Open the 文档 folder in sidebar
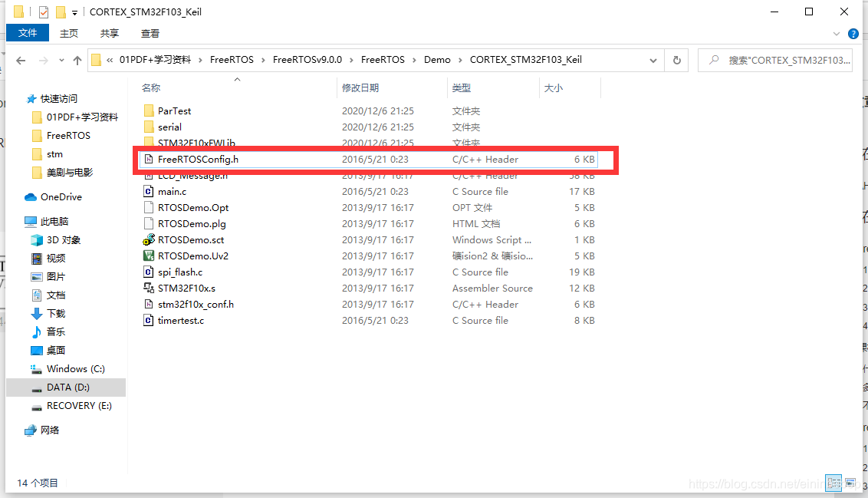 point(55,295)
